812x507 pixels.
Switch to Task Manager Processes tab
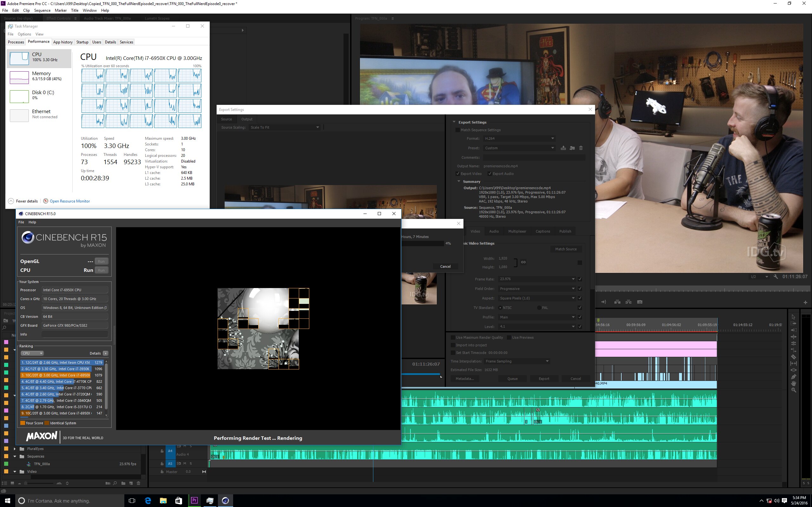(x=16, y=42)
